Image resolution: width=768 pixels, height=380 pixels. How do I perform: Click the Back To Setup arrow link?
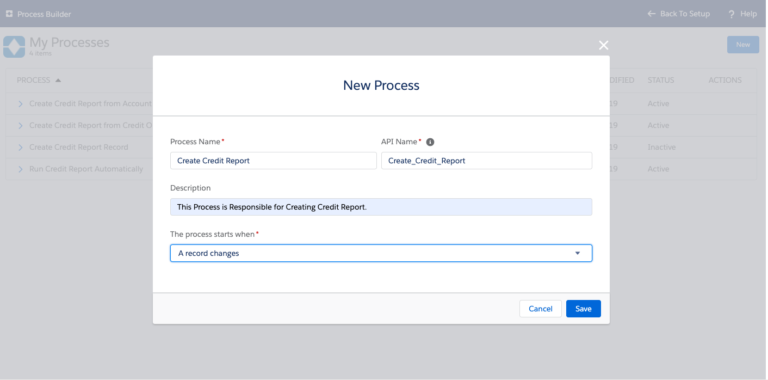pyautogui.click(x=678, y=14)
